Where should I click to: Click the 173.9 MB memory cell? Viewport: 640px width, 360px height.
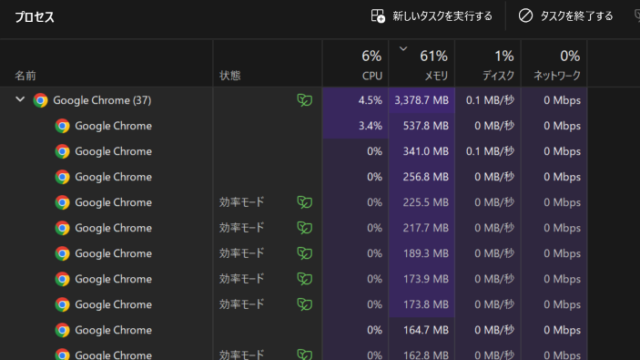[x=422, y=279]
